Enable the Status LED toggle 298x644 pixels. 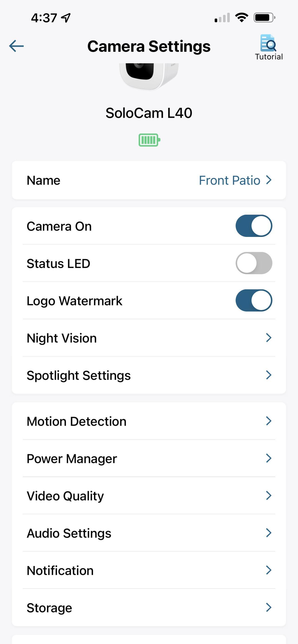(x=254, y=263)
